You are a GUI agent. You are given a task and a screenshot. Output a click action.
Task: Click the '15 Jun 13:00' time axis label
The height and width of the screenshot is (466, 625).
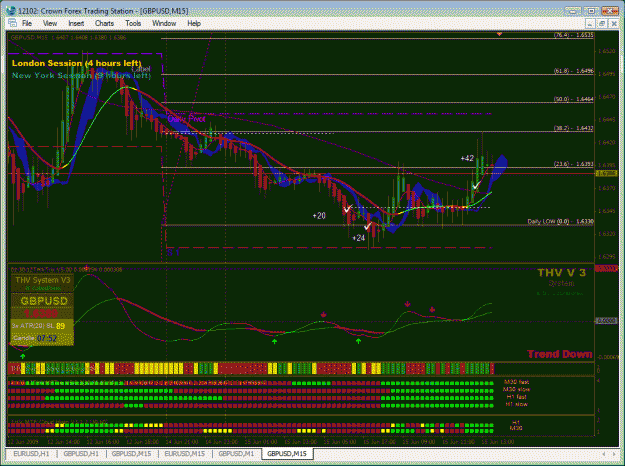tap(497, 442)
